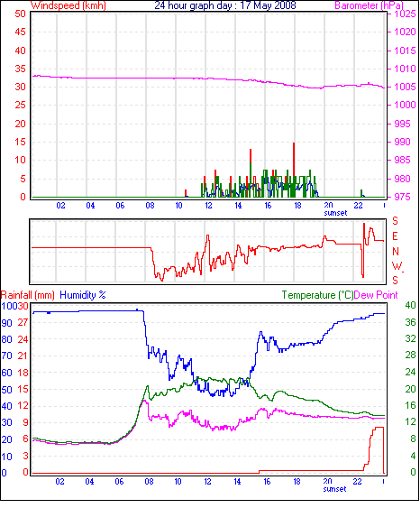The width and height of the screenshot is (420, 508).
Task: Click hour 12 tick on top graph
Action: pyautogui.click(x=208, y=206)
